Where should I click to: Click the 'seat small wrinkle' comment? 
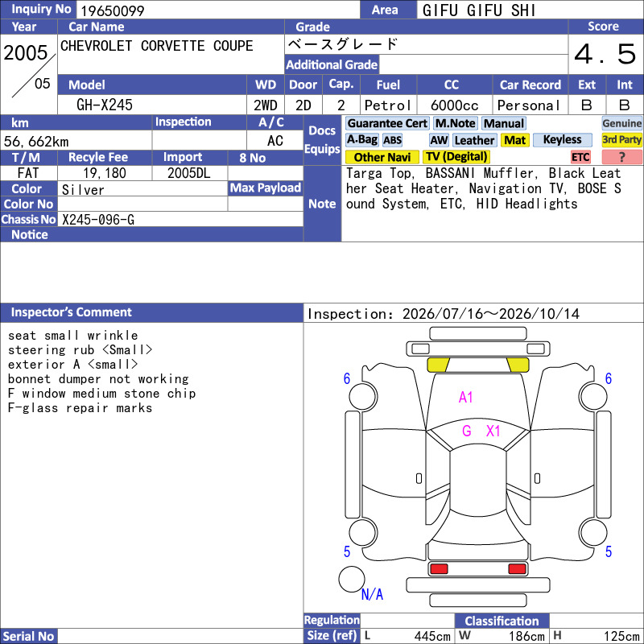(72, 335)
